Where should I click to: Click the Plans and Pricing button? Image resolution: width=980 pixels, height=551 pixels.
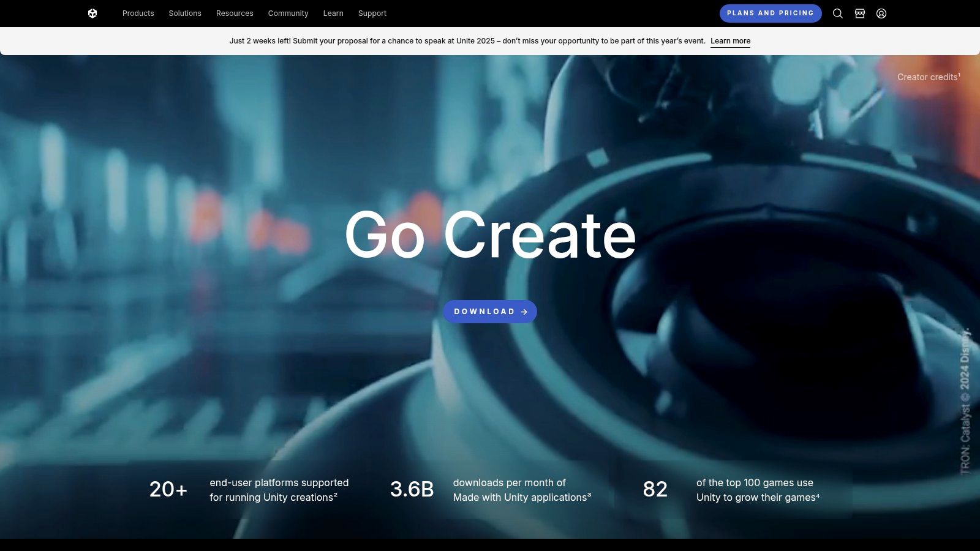771,13
